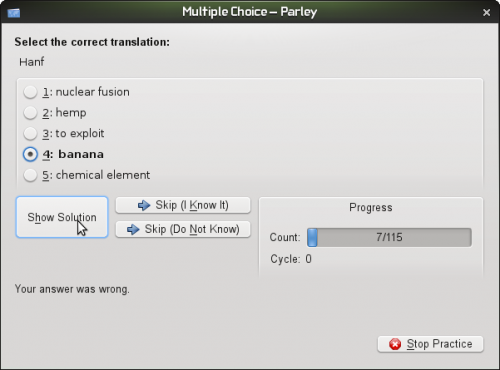Image resolution: width=500 pixels, height=370 pixels.
Task: Pick radio option 3: to exploit
Action: [x=30, y=134]
